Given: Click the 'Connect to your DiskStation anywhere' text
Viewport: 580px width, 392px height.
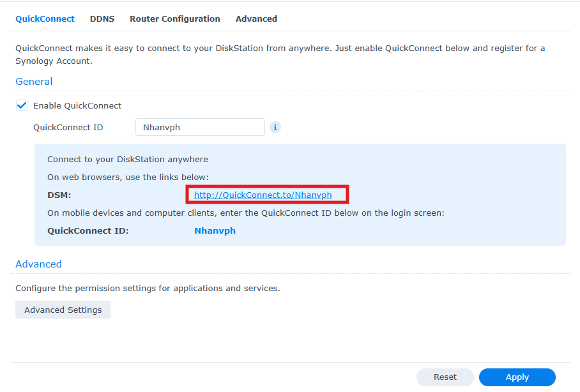Looking at the screenshot, I should (128, 160).
